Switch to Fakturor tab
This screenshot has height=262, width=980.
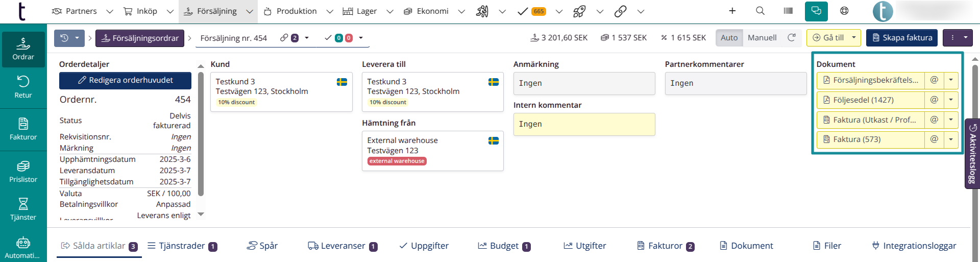[666, 246]
